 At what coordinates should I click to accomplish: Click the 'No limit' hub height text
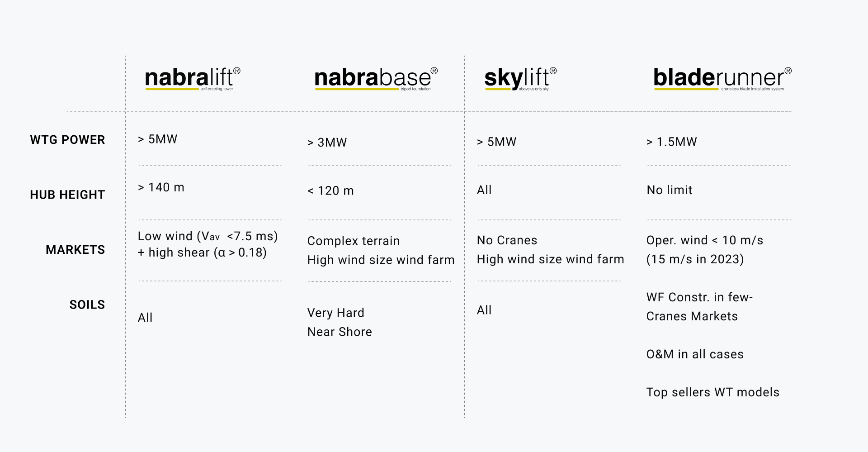click(x=669, y=190)
